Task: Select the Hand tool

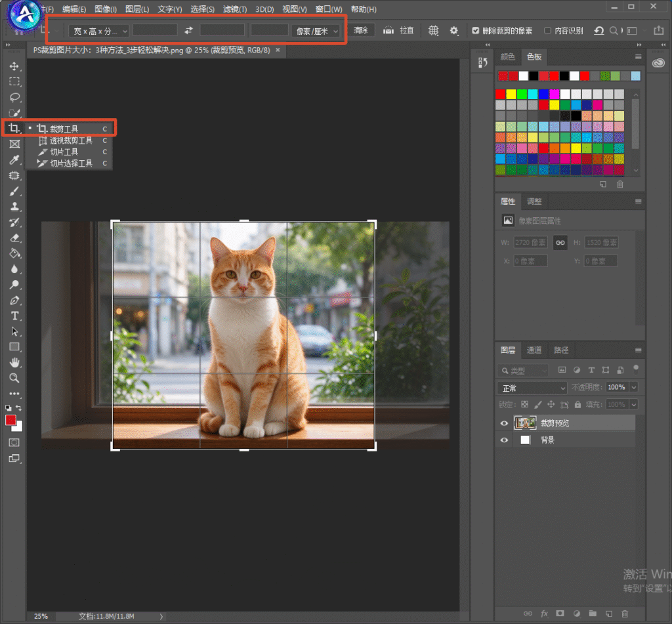Action: point(14,363)
